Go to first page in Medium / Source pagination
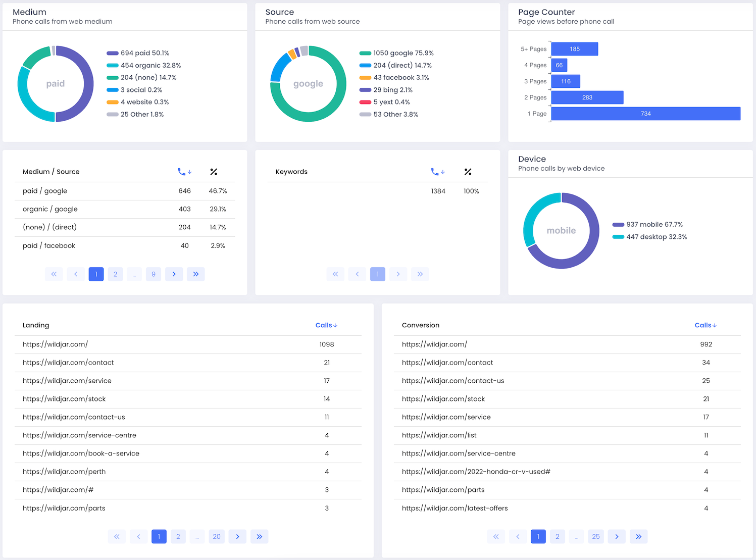This screenshot has height=560, width=756. [54, 274]
